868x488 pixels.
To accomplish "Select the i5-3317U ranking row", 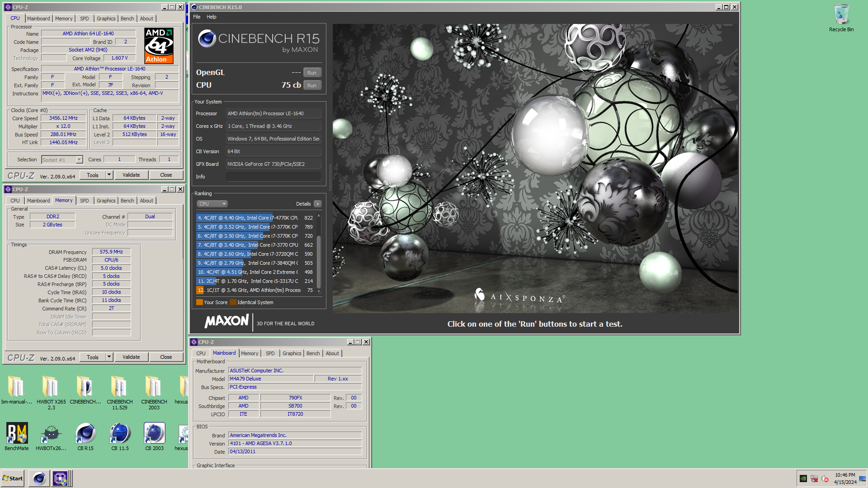I will click(255, 281).
